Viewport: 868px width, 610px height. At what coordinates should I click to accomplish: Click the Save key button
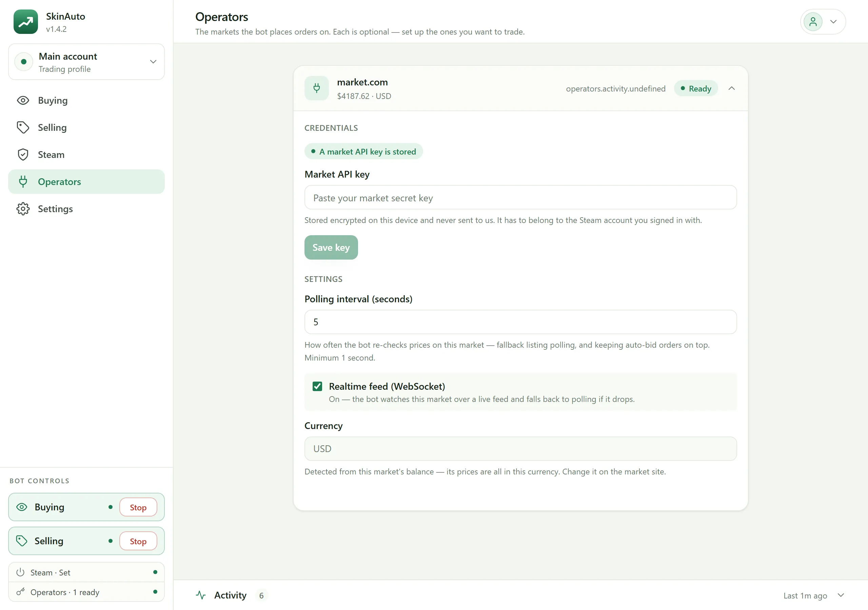pyautogui.click(x=331, y=247)
